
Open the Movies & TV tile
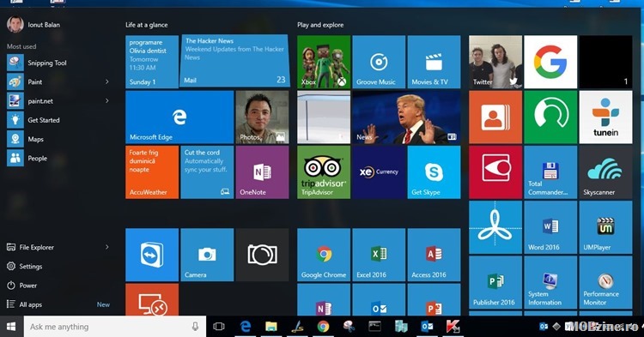[434, 62]
